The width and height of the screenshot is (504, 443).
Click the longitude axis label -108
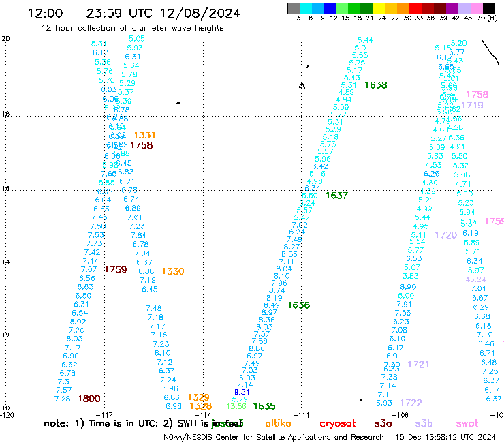point(400,415)
